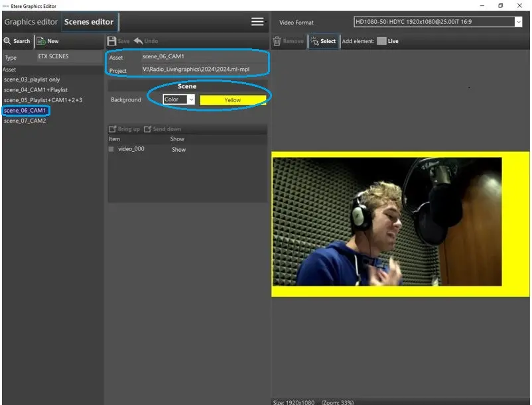Click the Undo arrow icon
Image resolution: width=532 pixels, height=405 pixels.
coord(138,41)
